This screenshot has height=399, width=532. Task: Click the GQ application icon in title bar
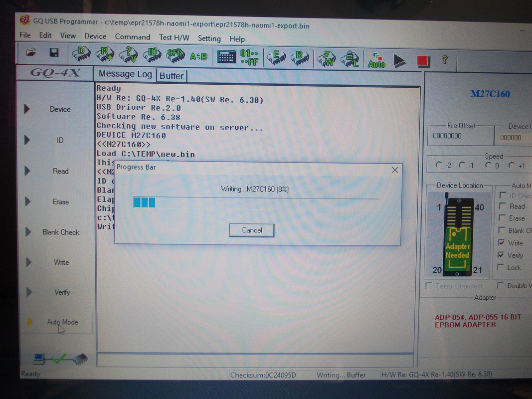tap(24, 20)
